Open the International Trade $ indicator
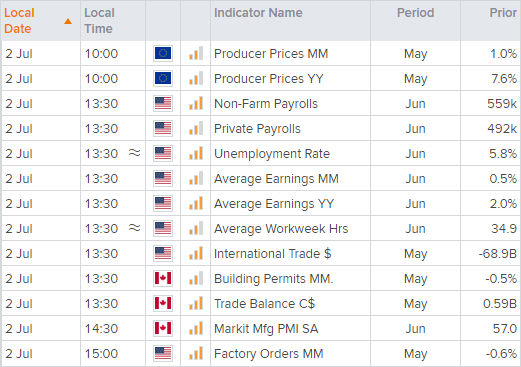This screenshot has width=521, height=367. click(x=273, y=254)
